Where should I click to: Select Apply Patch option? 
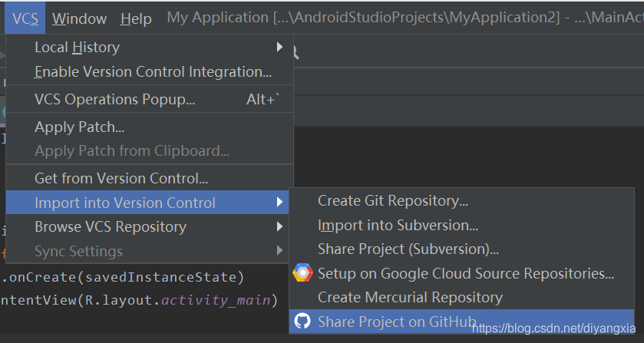(x=150, y=127)
